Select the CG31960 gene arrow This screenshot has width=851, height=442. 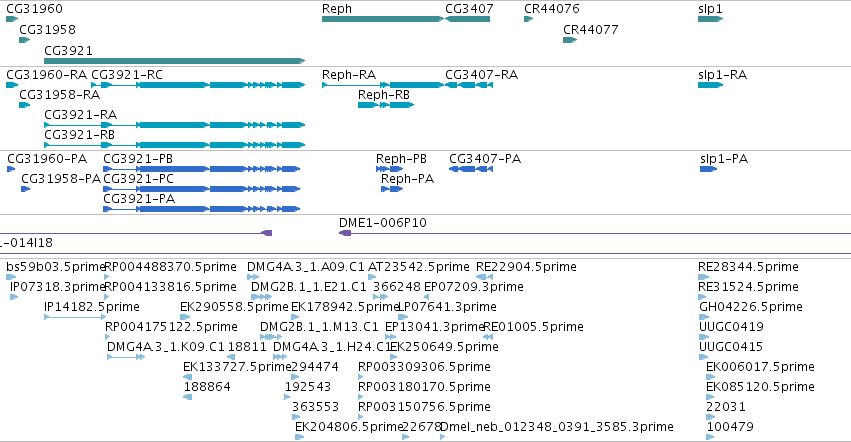12,19
